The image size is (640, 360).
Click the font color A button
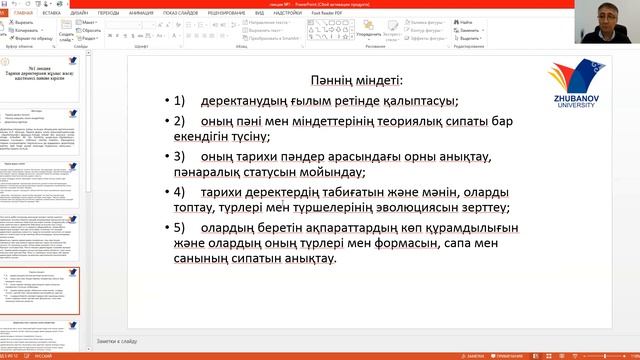tap(174, 36)
